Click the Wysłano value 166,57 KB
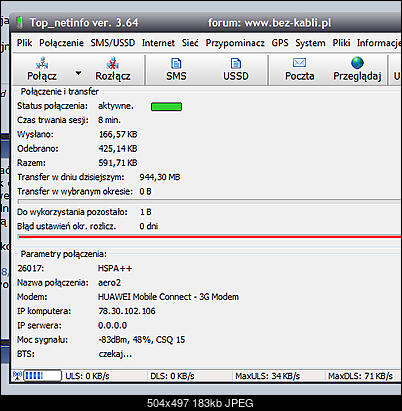The image size is (402, 411). [x=118, y=134]
